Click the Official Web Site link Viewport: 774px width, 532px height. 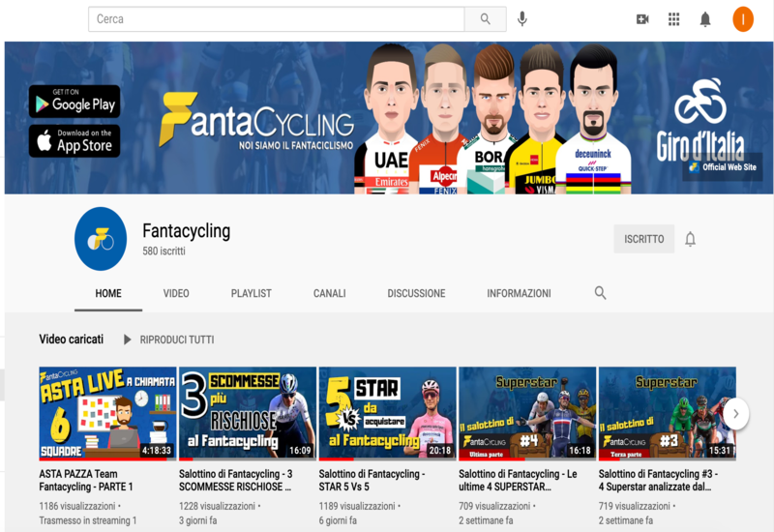click(721, 166)
